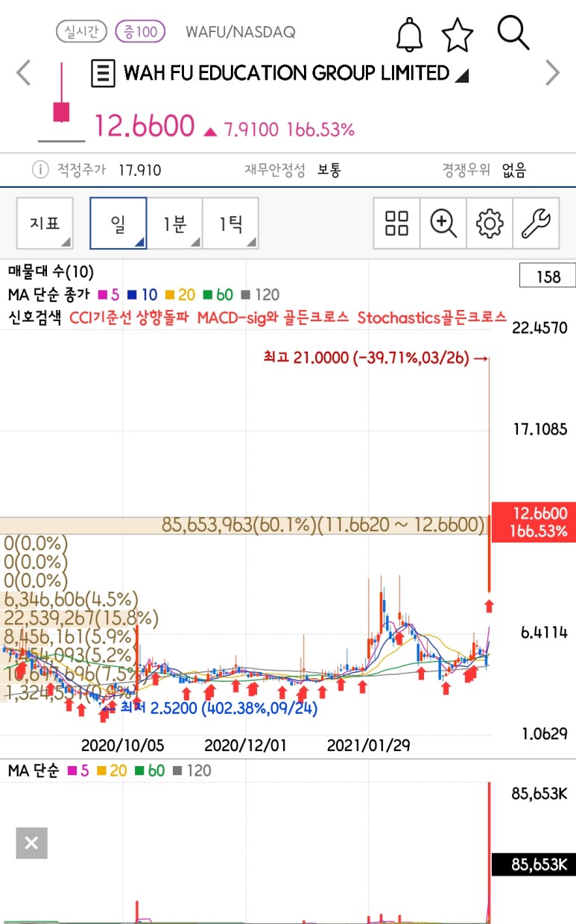Open the 적정주가 info icon
Screen dimensions: 576x924
pos(40,170)
